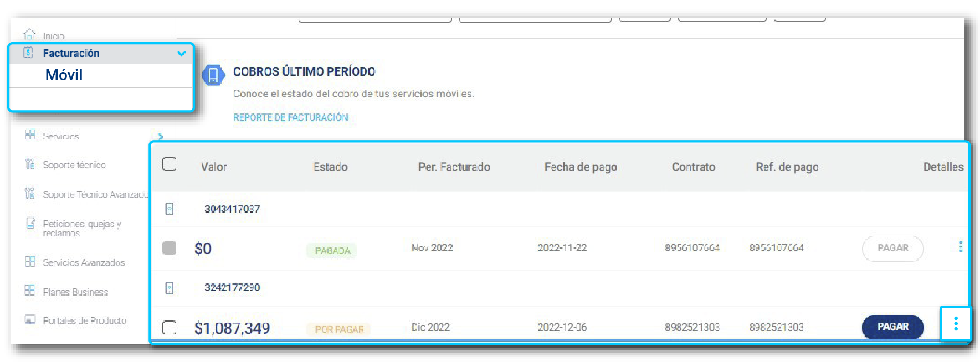Screen dimensions: 980x362
Task: Click Ref. de pago value in Dic 2022 row
Action: [776, 327]
